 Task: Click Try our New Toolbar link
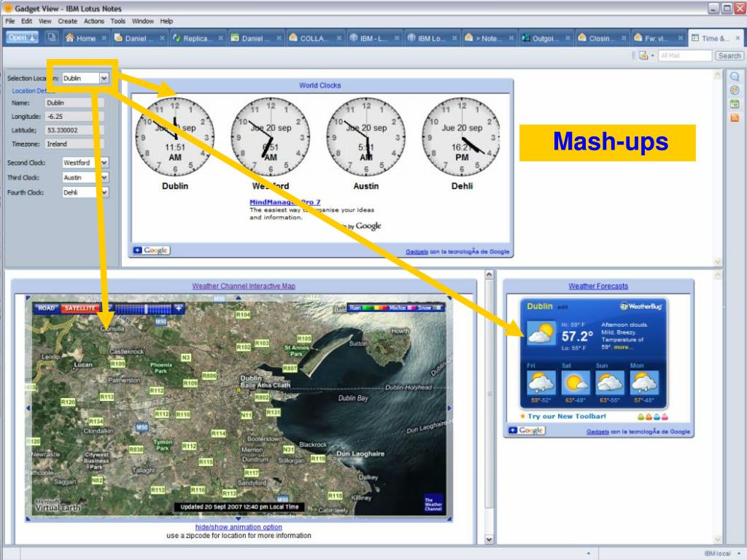point(566,416)
